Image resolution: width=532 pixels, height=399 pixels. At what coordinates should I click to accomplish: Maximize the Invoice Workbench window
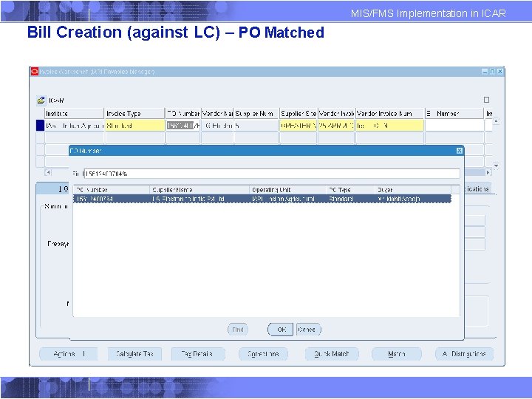tap(492, 71)
